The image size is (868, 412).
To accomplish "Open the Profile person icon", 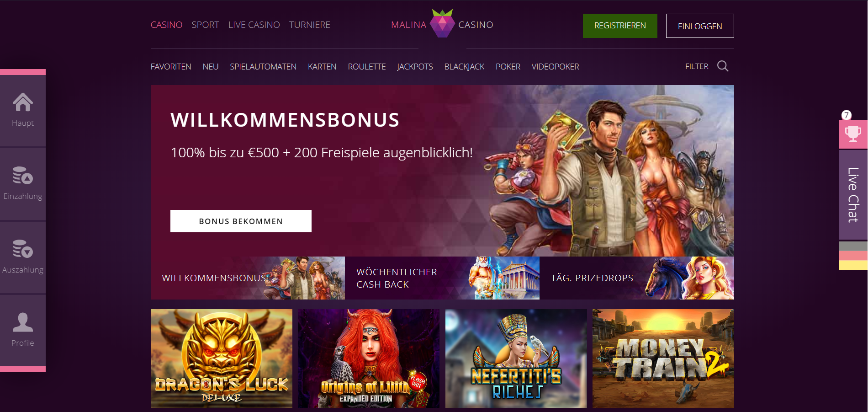I will pyautogui.click(x=22, y=322).
